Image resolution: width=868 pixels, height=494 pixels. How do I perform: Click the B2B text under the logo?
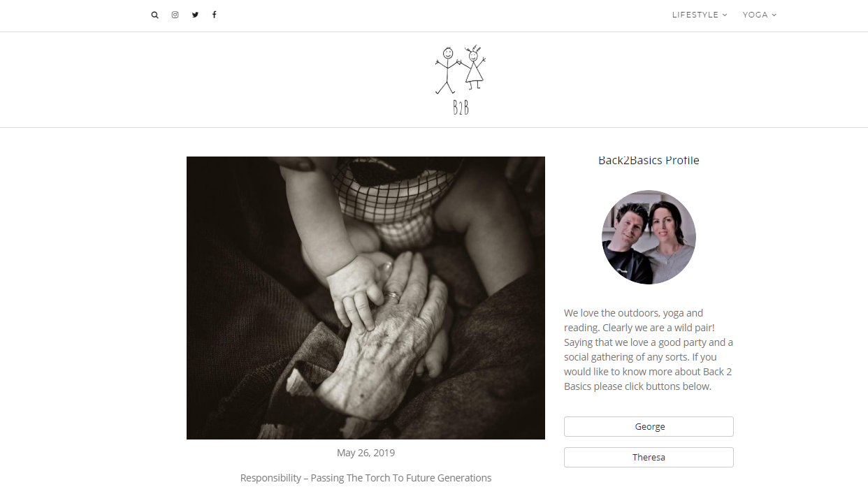click(x=461, y=108)
